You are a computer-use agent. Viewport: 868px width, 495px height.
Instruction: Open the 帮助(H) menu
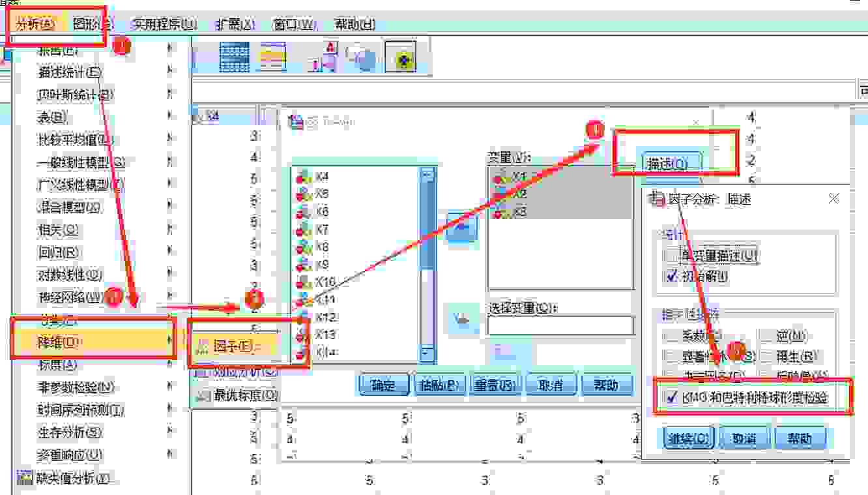click(354, 25)
